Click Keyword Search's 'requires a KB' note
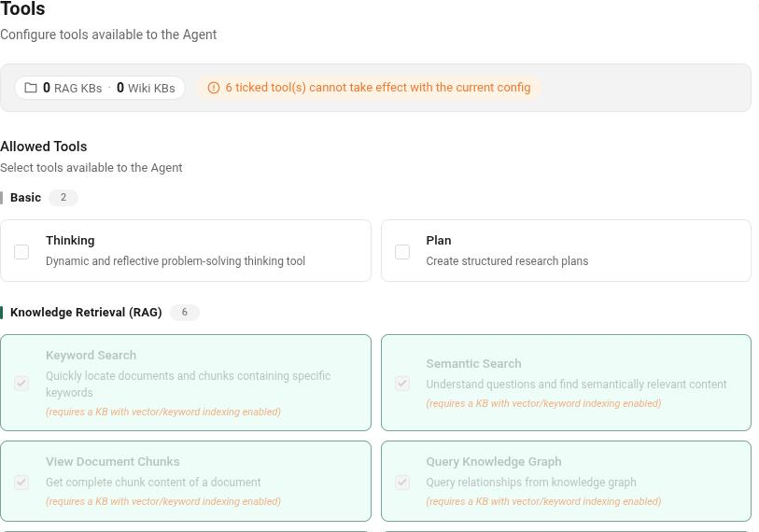The height and width of the screenshot is (532, 759). pos(163,412)
